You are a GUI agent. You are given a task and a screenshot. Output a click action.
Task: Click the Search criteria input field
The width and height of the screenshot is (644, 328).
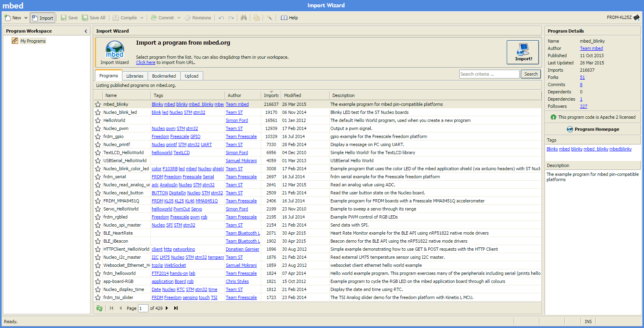[489, 74]
